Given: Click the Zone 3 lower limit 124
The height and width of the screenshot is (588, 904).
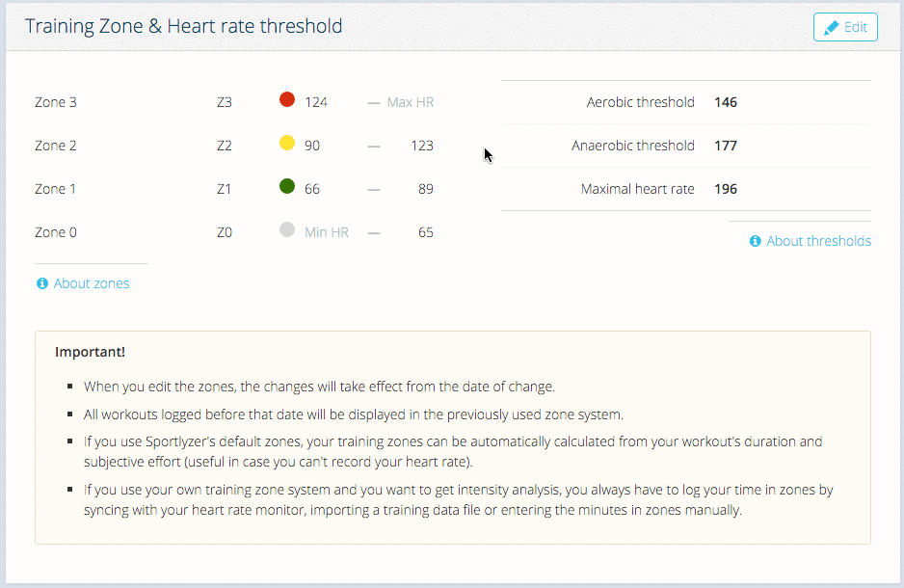Looking at the screenshot, I should click(316, 102).
